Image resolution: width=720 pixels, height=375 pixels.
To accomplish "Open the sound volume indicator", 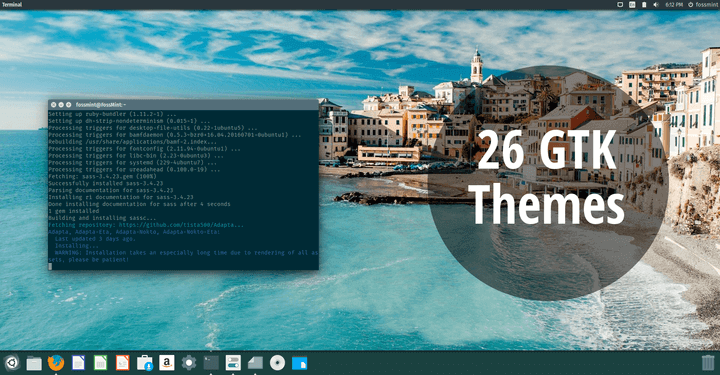I will 656,5.
